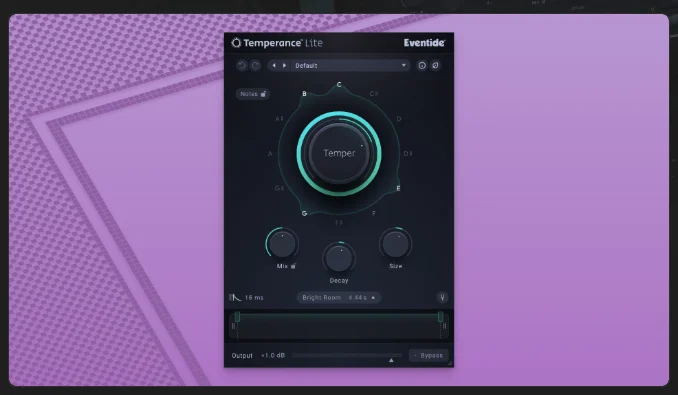Click the info icon beside the preset bar
This screenshot has width=678, height=395.
(x=422, y=65)
